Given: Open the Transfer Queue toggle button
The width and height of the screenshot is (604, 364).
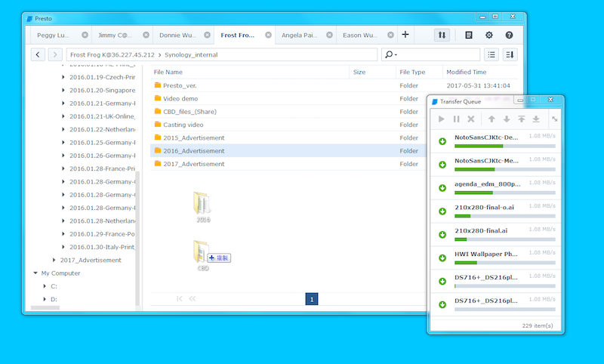Looking at the screenshot, I should click(x=442, y=35).
